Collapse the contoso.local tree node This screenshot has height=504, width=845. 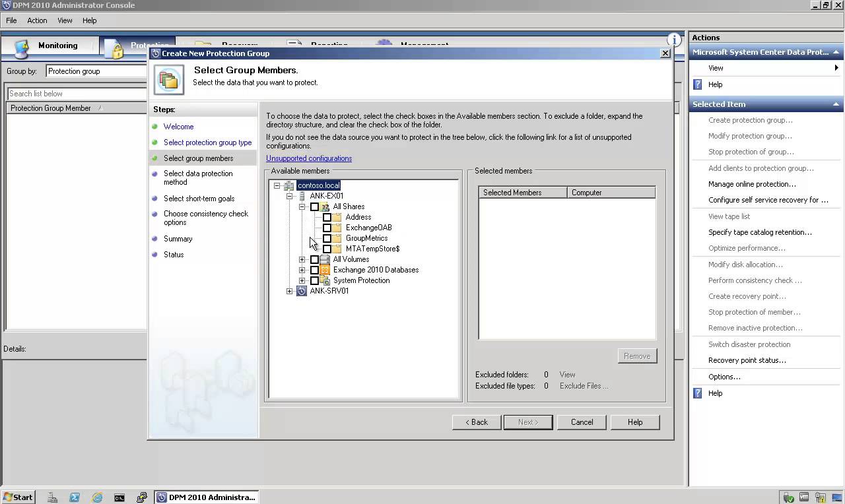277,185
